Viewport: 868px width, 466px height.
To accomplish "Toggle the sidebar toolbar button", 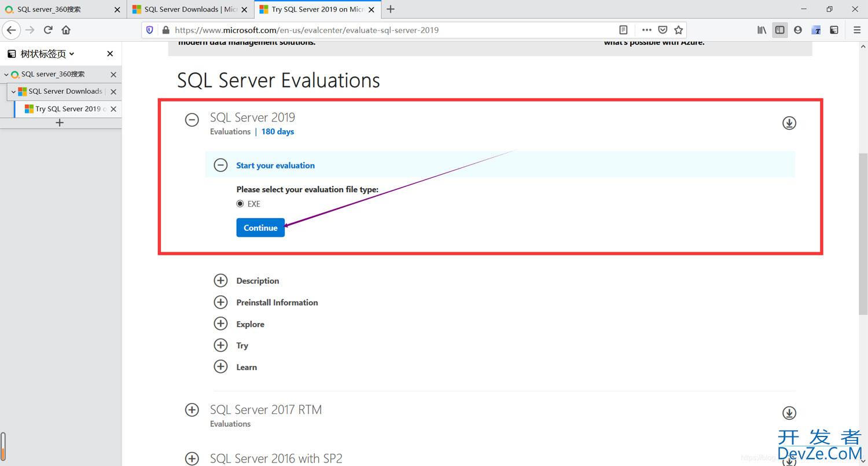I will point(780,30).
